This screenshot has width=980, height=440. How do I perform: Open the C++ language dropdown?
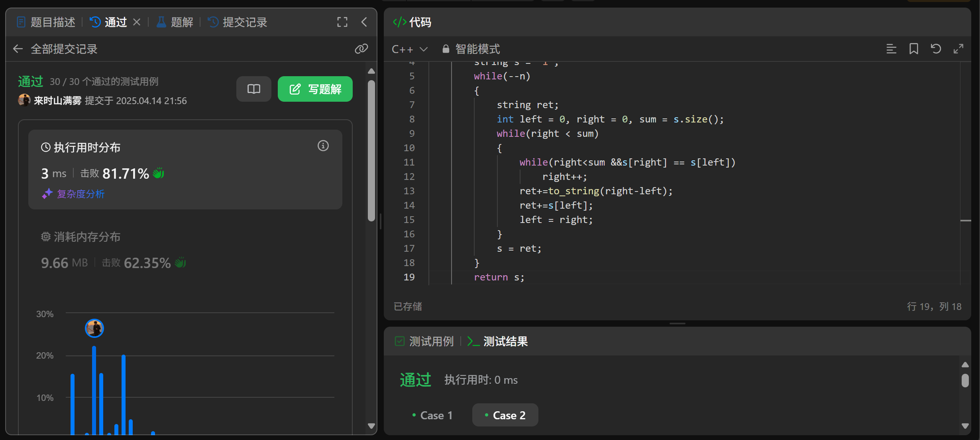[x=409, y=49]
